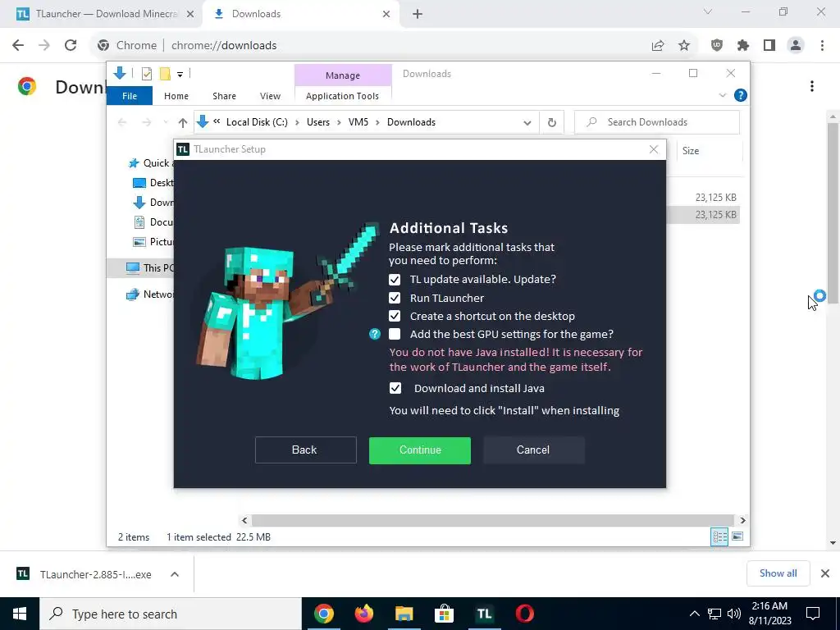Click the share page icon in Chrome
This screenshot has height=630, width=840.
pos(658,46)
